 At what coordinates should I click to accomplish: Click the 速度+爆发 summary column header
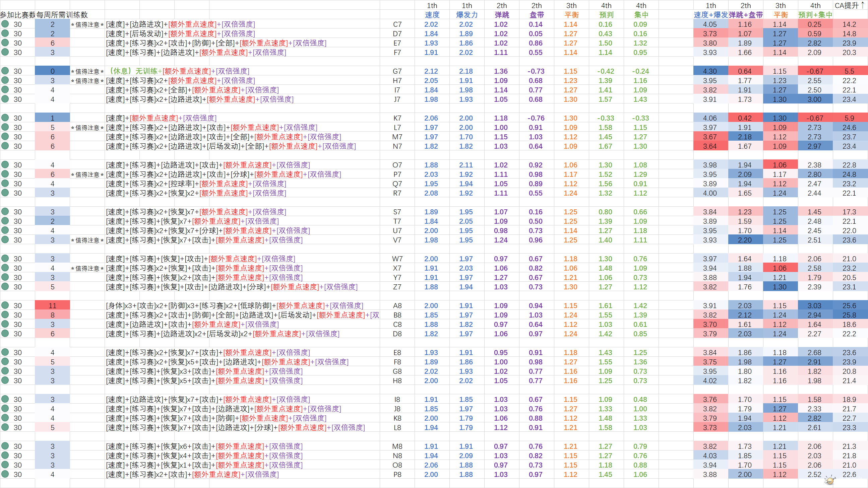coord(710,15)
